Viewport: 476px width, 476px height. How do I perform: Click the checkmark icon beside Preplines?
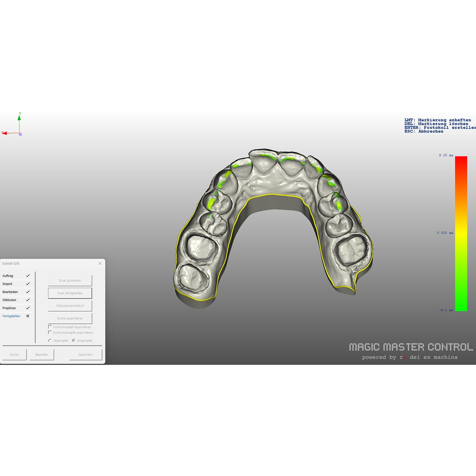[28, 308]
